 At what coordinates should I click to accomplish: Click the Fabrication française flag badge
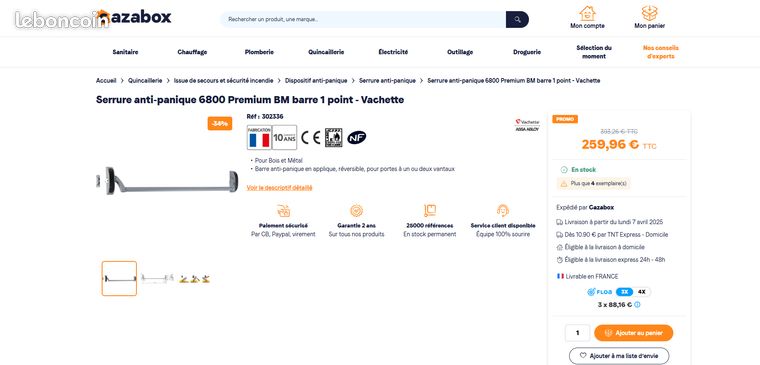point(259,138)
